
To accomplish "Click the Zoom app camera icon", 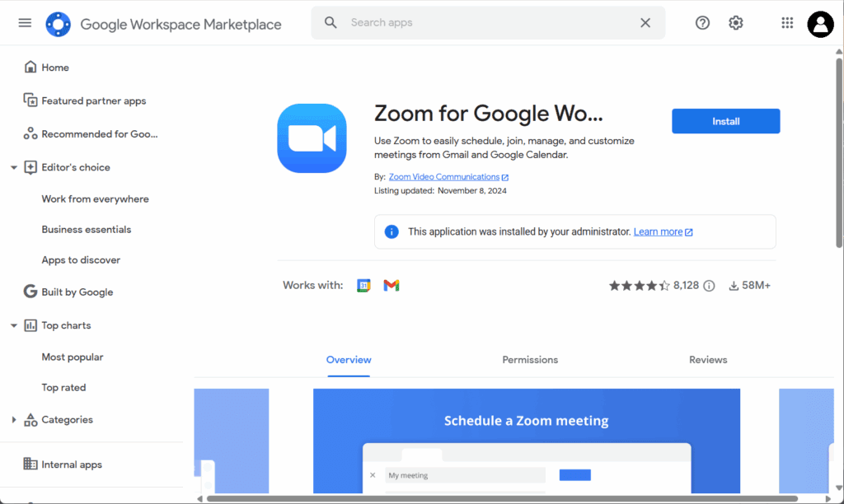I will pos(312,138).
